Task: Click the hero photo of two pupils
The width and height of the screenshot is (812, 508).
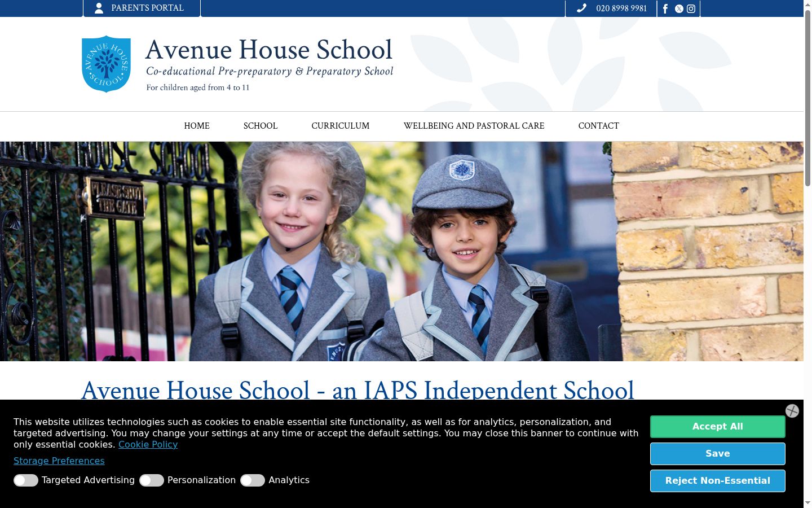Action: pyautogui.click(x=401, y=251)
